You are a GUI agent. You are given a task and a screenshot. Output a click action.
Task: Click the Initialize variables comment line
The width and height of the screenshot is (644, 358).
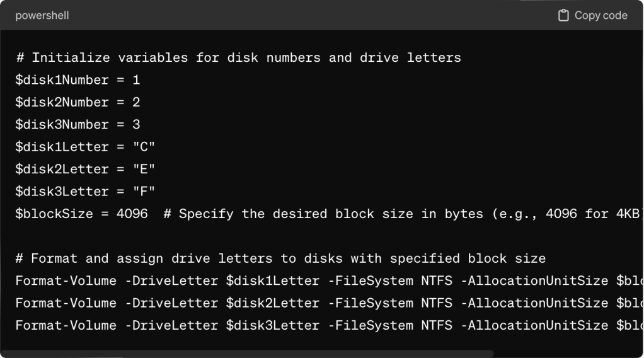238,57
